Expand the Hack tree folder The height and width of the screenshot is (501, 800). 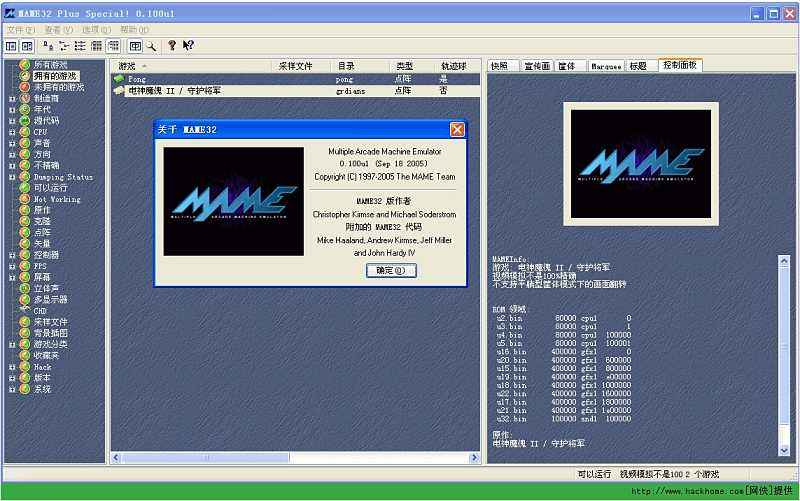(12, 367)
